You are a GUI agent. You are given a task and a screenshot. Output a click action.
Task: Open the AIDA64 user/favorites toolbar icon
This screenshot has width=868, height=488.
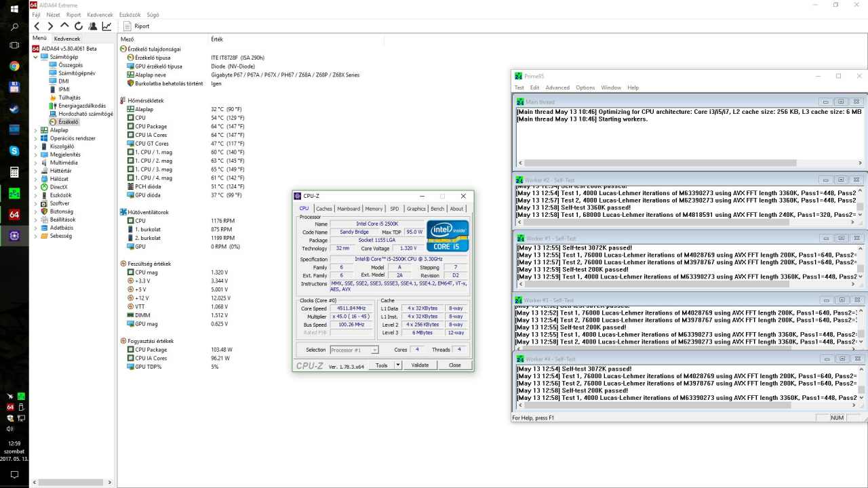pos(93,26)
